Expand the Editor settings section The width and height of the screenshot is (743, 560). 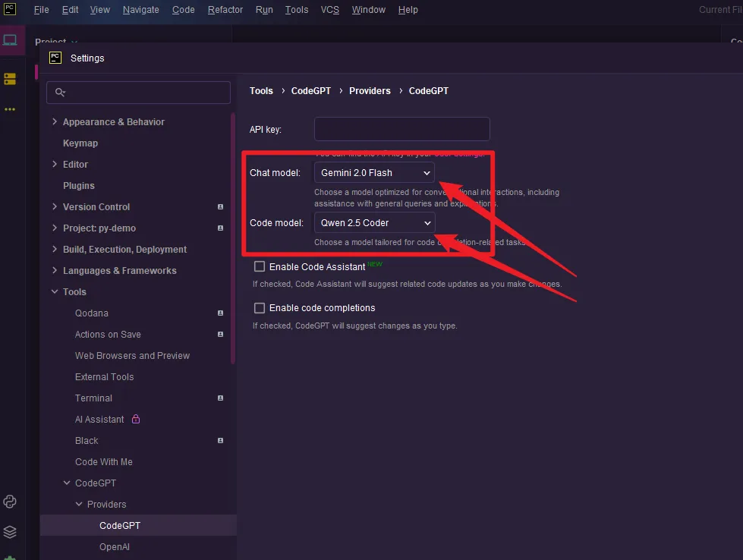tap(55, 164)
